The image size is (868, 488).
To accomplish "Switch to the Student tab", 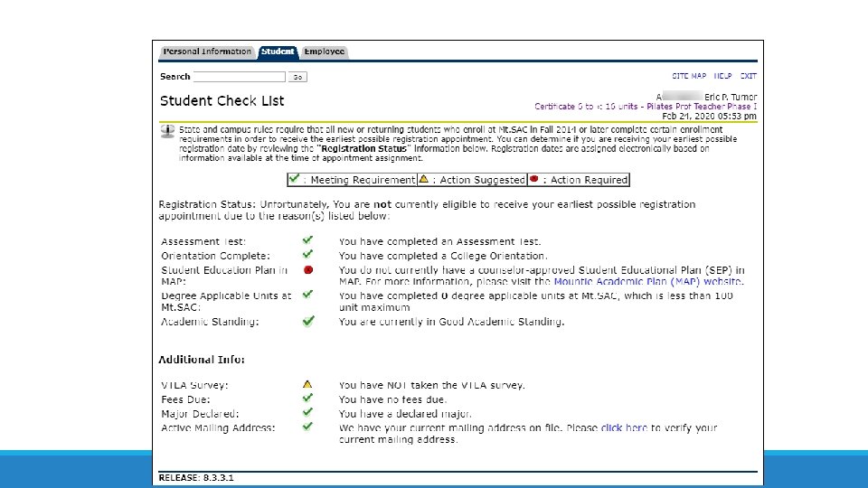I will (x=278, y=52).
